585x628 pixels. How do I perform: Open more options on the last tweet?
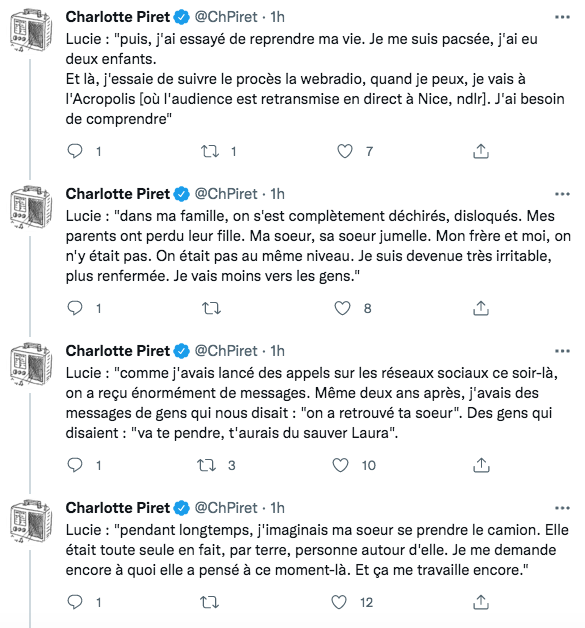tap(562, 508)
